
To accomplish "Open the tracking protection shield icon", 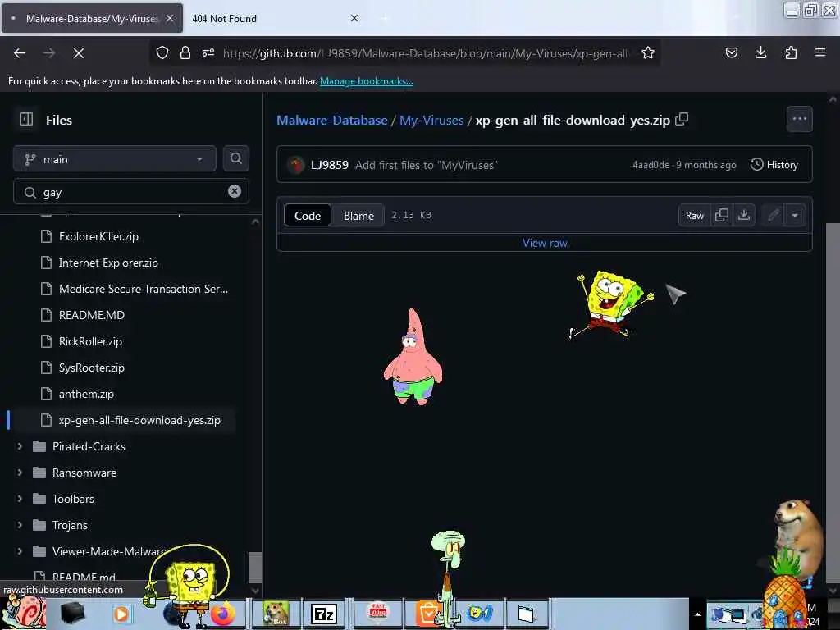I will tap(162, 52).
